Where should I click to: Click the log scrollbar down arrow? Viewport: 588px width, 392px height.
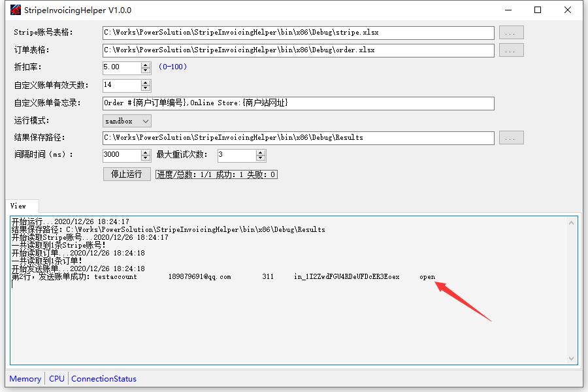click(x=571, y=359)
